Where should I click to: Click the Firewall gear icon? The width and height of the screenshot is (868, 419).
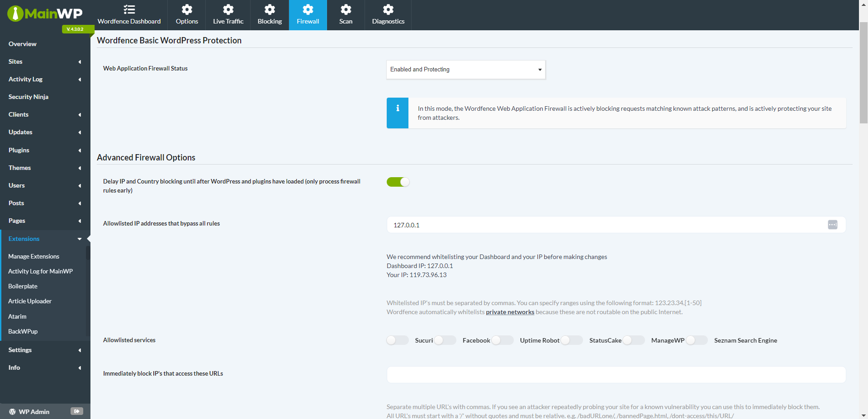308,9
